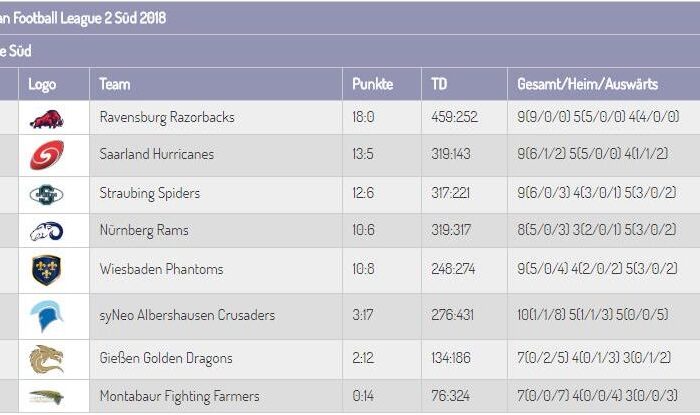Open the Saarland Hurricanes team link

click(157, 155)
